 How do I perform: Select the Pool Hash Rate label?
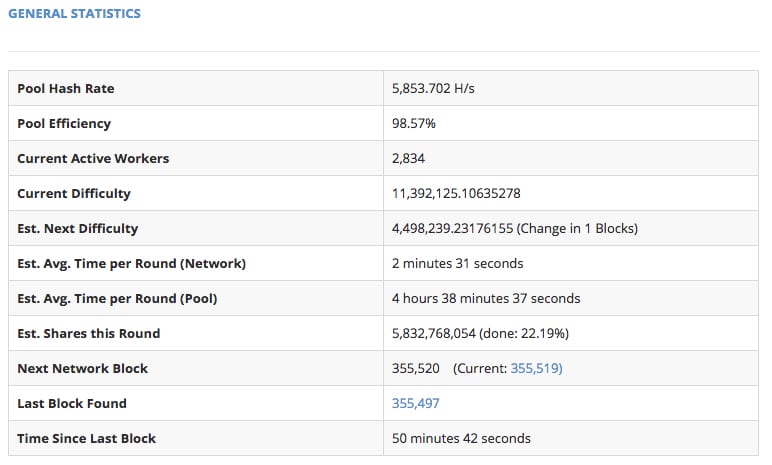[x=66, y=89]
